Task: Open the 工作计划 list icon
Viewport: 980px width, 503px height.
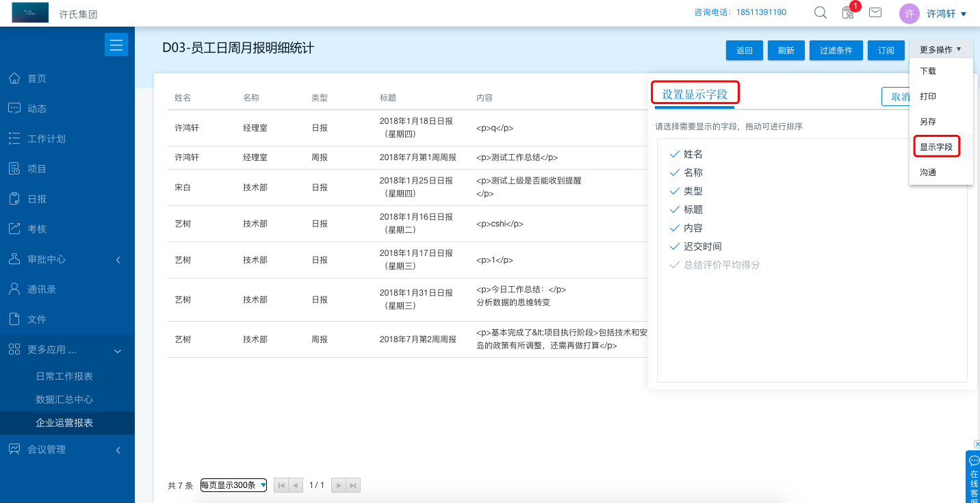Action: click(x=14, y=138)
